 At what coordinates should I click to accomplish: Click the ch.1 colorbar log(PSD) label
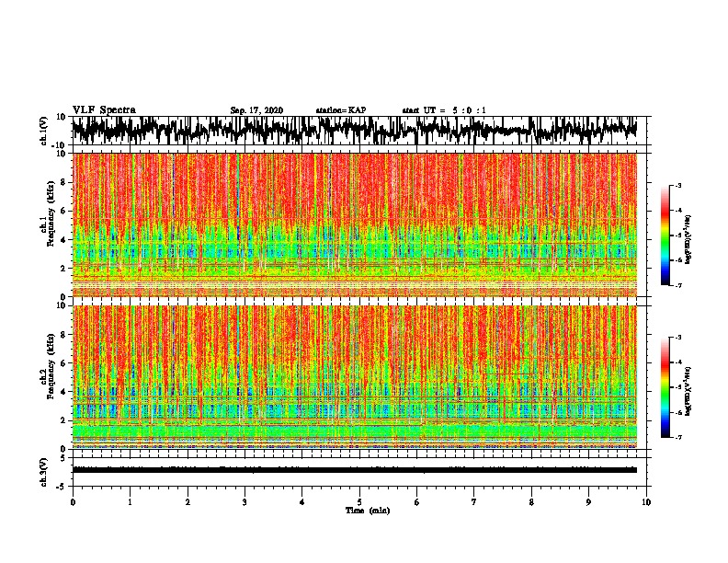coord(688,239)
